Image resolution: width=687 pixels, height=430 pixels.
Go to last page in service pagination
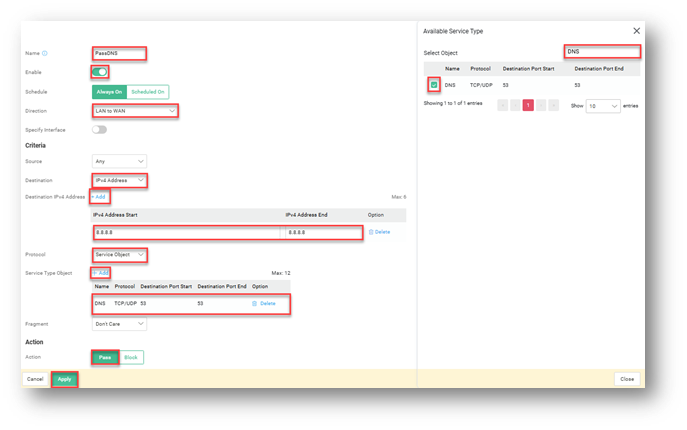coord(554,105)
